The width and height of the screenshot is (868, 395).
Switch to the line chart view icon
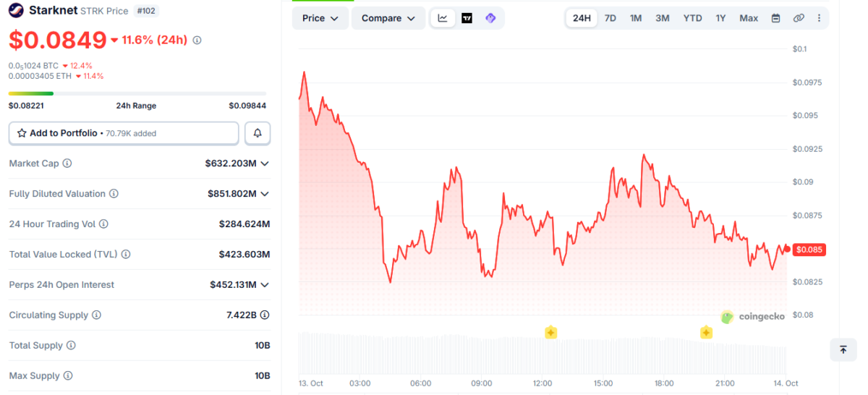click(x=443, y=18)
